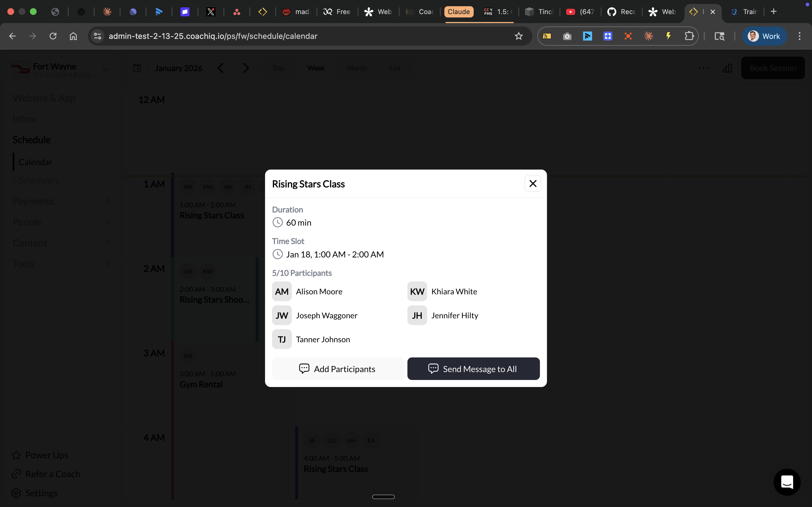Open the browser extensions puzzle icon
812x507 pixels.
point(690,36)
